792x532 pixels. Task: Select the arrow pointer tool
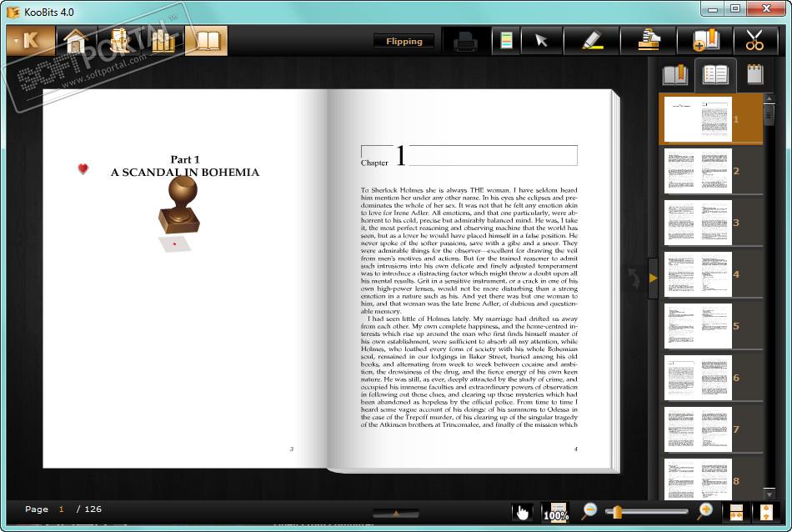pyautogui.click(x=541, y=40)
